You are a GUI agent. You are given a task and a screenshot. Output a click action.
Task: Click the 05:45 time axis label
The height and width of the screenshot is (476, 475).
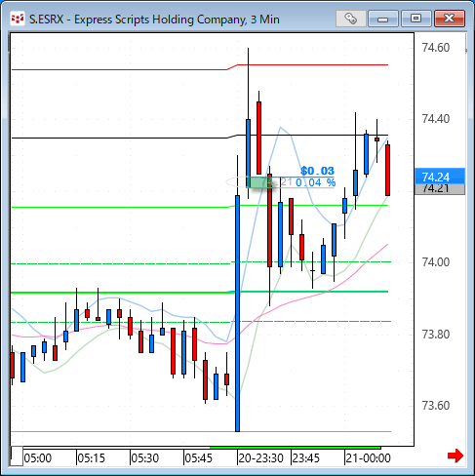(x=198, y=458)
